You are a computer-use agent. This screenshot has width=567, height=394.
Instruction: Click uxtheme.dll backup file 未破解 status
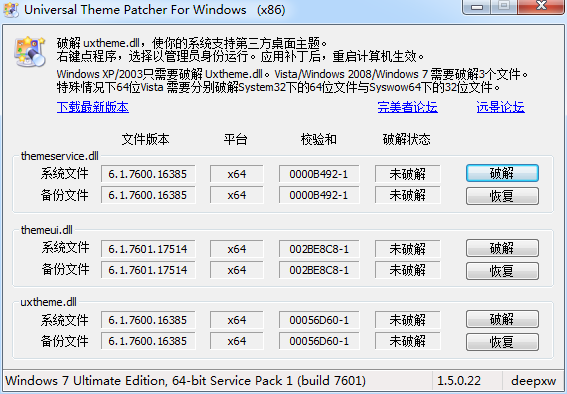click(408, 341)
